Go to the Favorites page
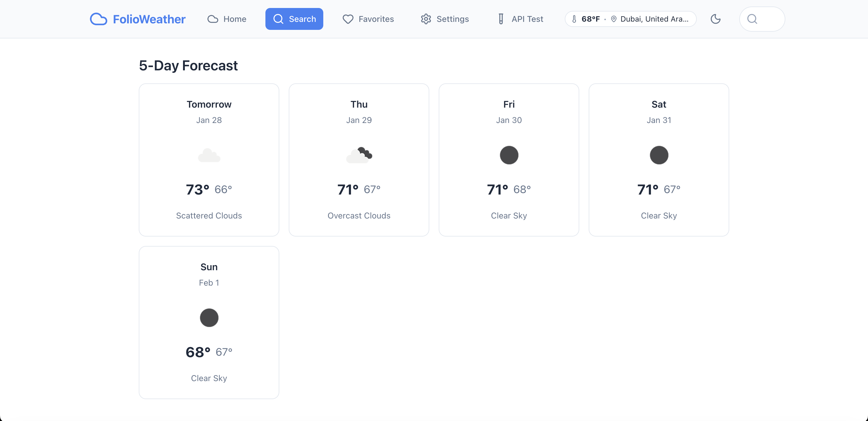The width and height of the screenshot is (868, 421). (368, 19)
